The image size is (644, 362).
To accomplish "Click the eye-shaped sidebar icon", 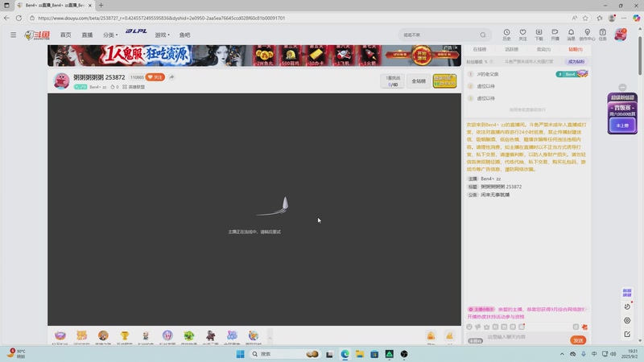I will coord(627,320).
